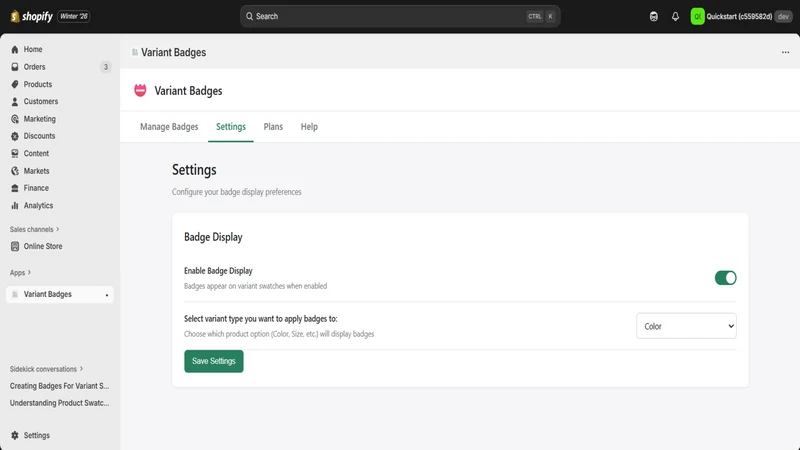Open the Sidekick assistant icon
Viewport: 800px width, 450px height.
(654, 16)
